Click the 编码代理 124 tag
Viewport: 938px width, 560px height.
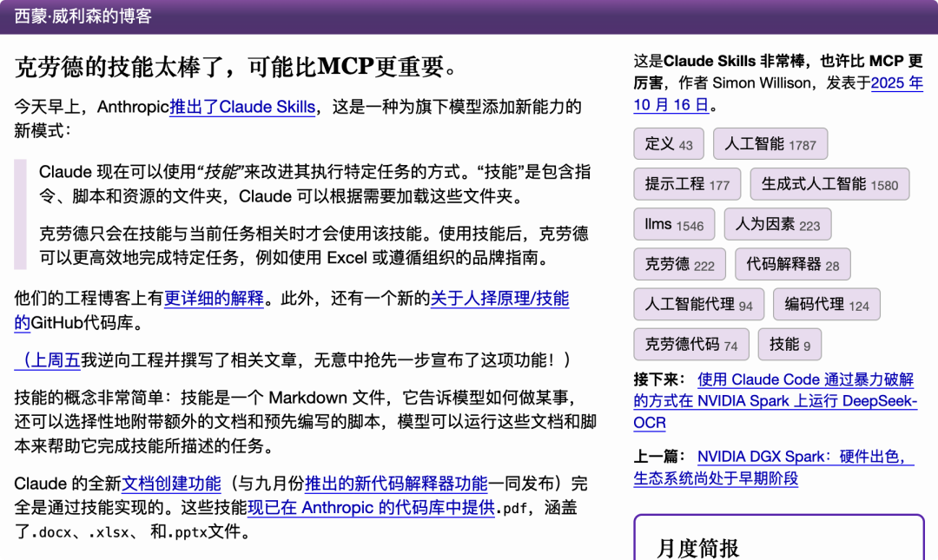pyautogui.click(x=826, y=305)
